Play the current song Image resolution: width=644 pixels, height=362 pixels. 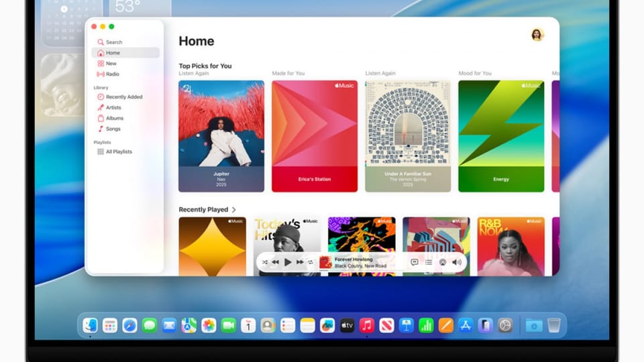point(288,262)
